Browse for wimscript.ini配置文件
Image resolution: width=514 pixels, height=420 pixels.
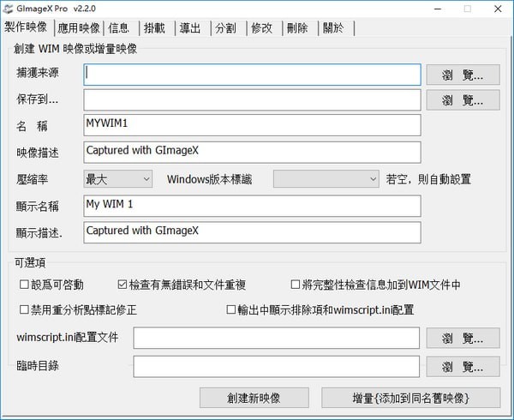coord(463,338)
